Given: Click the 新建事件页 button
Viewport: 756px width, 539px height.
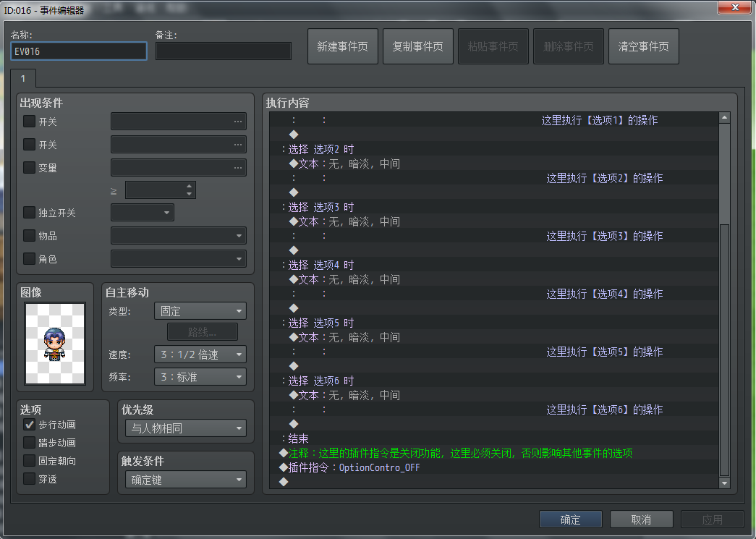Looking at the screenshot, I should point(342,46).
